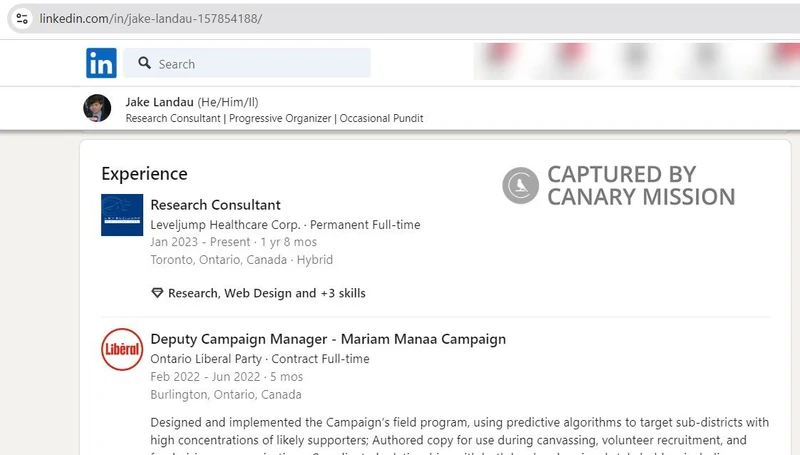Click Ontario Liberal Party · Contract Full-time
This screenshot has height=455, width=800.
260,359
